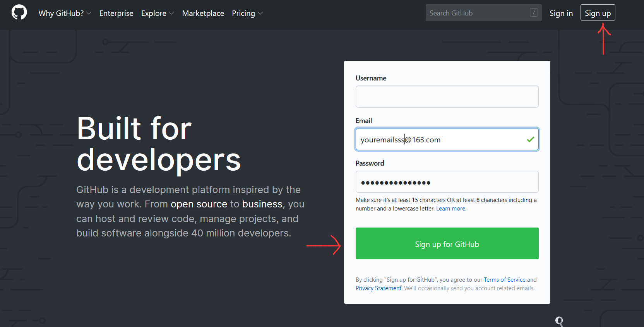Click the Email input field

click(447, 139)
